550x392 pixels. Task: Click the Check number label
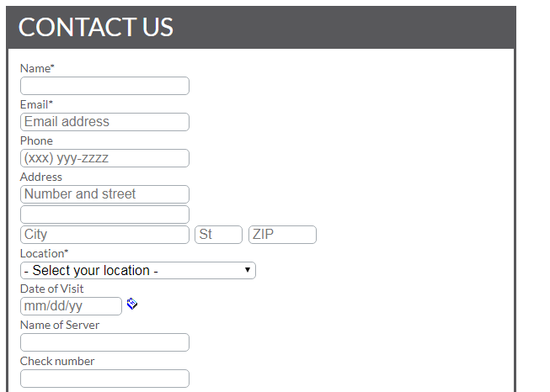[x=57, y=361]
